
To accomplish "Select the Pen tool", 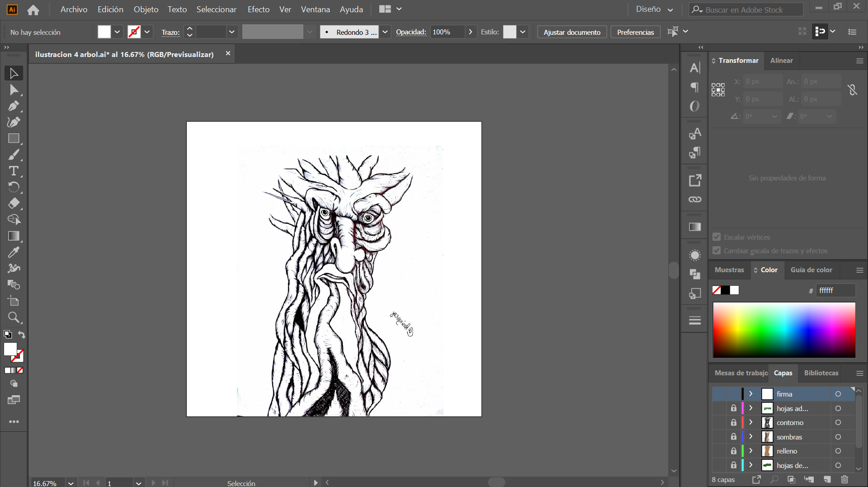I will [14, 106].
